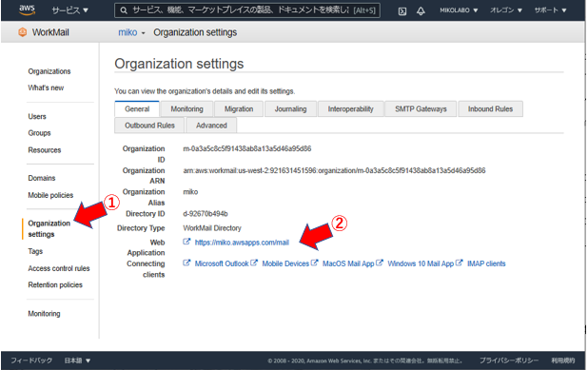Go to Organizations in the sidebar
The height and width of the screenshot is (370, 588).
click(x=49, y=71)
